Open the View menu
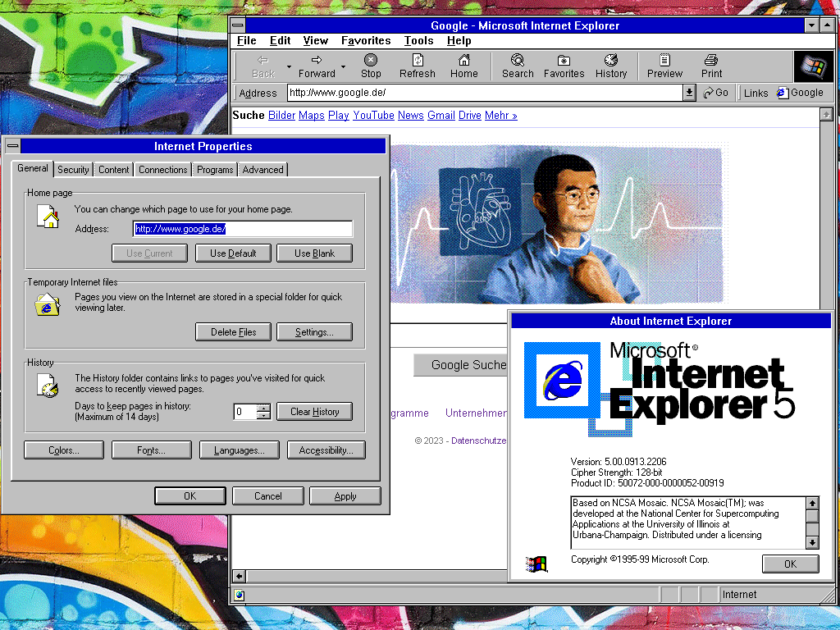The image size is (840, 630). tap(316, 41)
